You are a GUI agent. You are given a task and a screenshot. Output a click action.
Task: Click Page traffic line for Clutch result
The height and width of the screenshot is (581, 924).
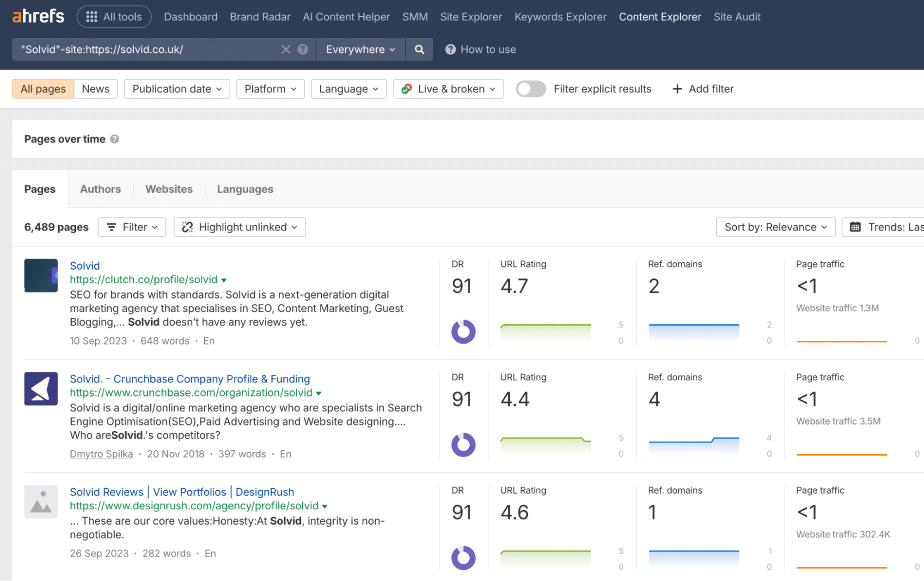point(842,341)
